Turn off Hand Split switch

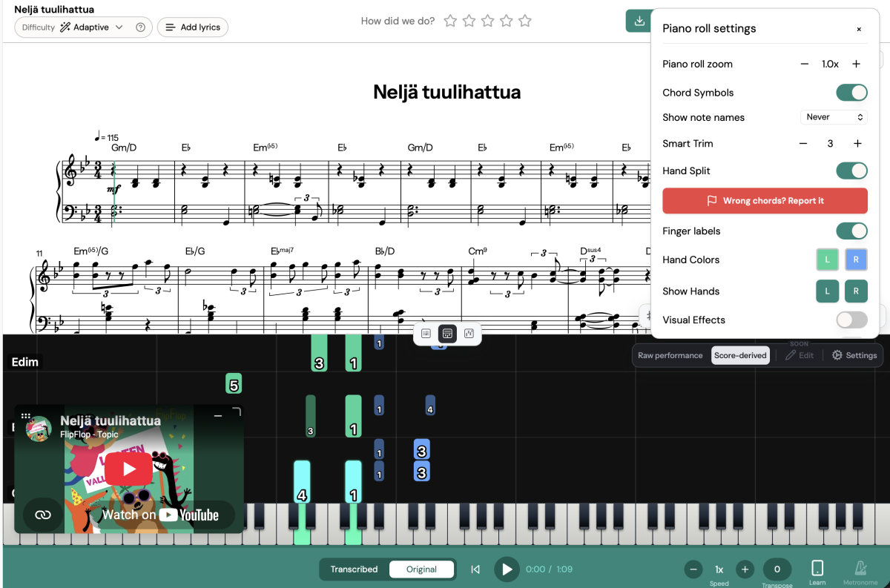point(852,171)
